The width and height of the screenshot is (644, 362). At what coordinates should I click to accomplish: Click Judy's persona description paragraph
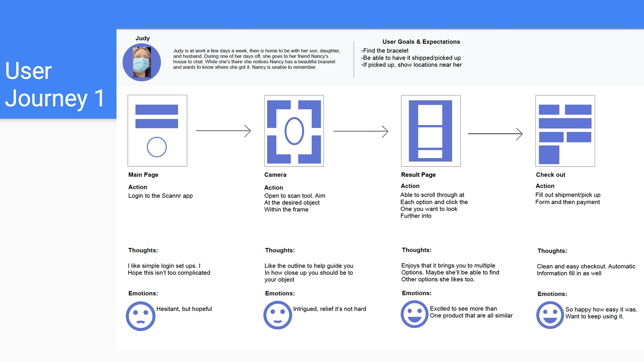coord(257,59)
